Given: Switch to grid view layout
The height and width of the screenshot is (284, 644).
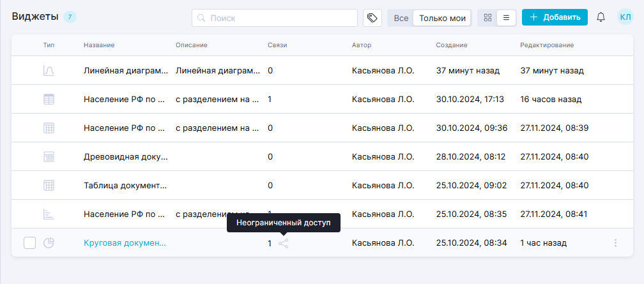Looking at the screenshot, I should (x=488, y=18).
